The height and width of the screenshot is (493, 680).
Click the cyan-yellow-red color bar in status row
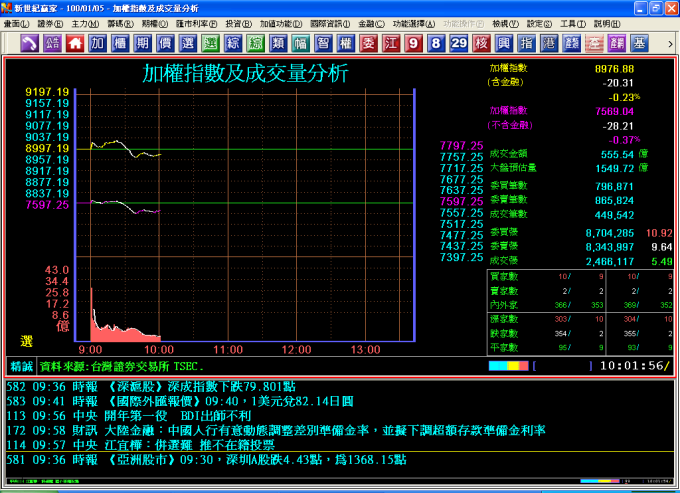tap(508, 366)
